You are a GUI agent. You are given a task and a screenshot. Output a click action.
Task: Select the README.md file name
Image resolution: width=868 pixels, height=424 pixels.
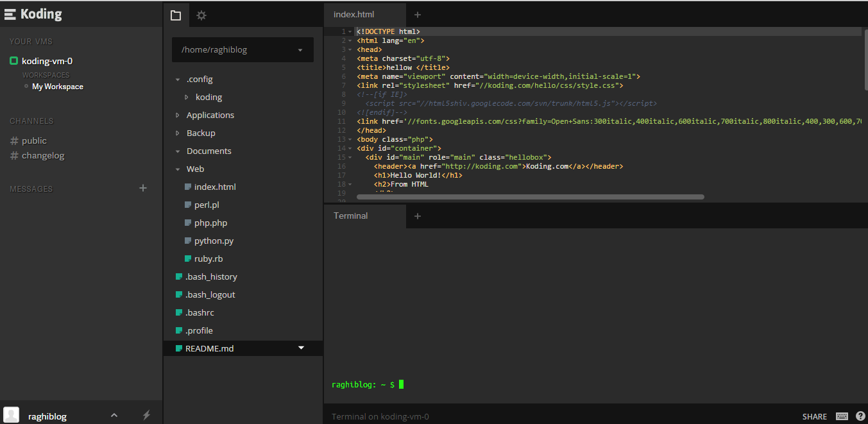[x=210, y=349]
